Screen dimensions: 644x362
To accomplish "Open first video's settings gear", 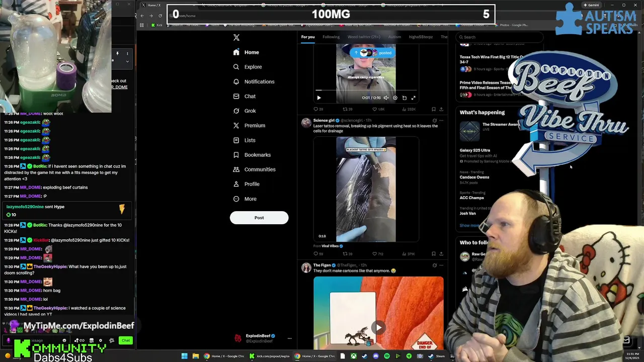I will tap(395, 98).
